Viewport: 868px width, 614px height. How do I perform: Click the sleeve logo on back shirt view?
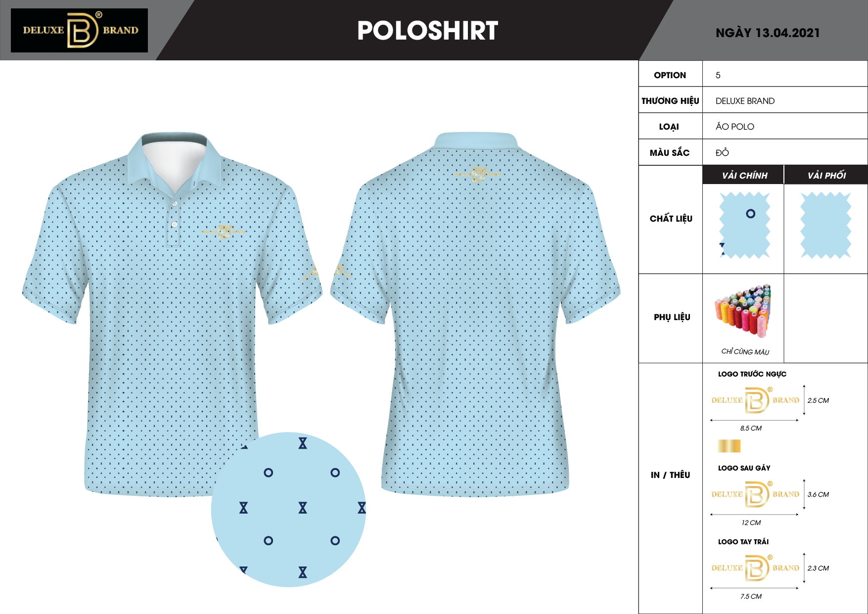pos(342,271)
